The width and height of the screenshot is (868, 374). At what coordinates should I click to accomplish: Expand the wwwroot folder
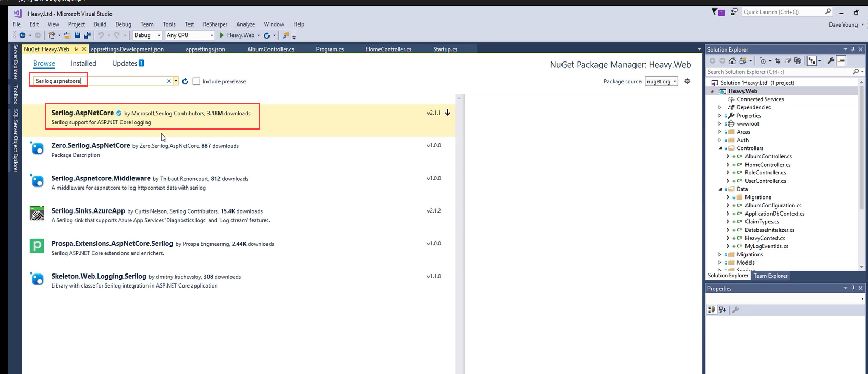tap(720, 124)
